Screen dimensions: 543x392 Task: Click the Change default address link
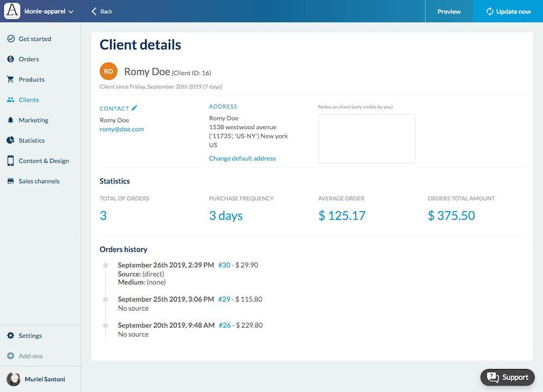[242, 159]
